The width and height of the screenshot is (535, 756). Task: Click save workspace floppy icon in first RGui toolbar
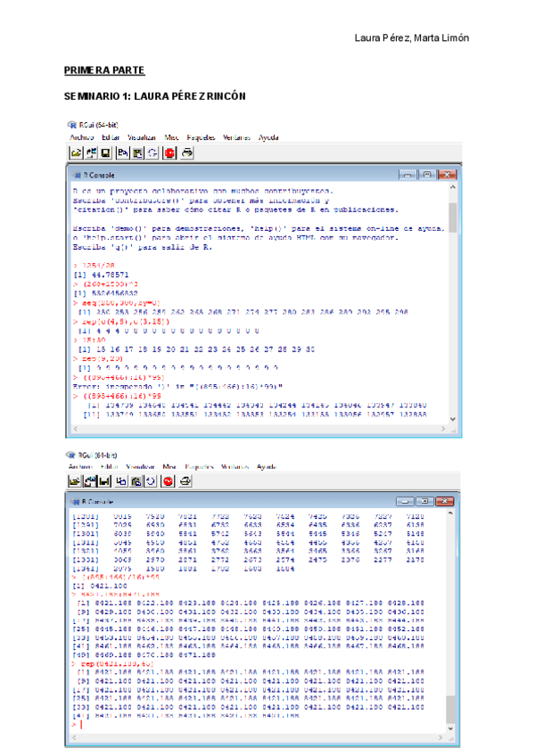(107, 152)
